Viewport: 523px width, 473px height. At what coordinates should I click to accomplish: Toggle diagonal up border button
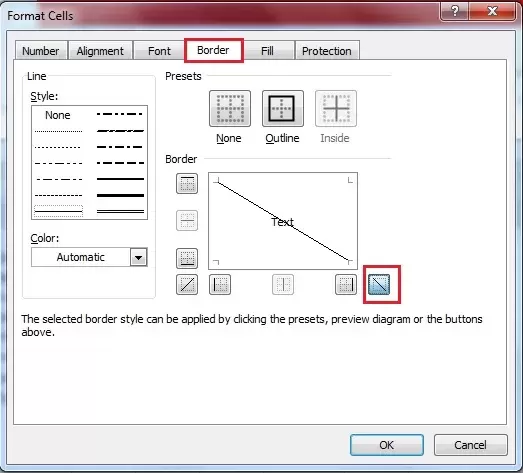pyautogui.click(x=187, y=285)
